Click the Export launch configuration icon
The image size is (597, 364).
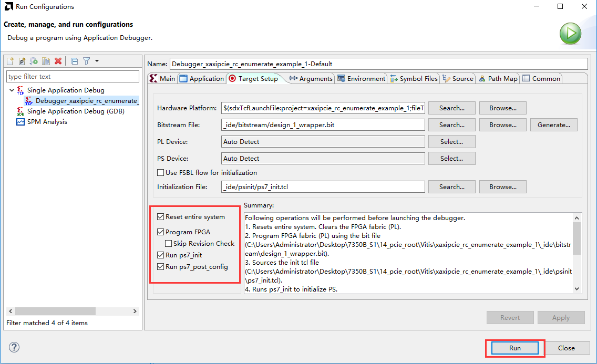[34, 61]
